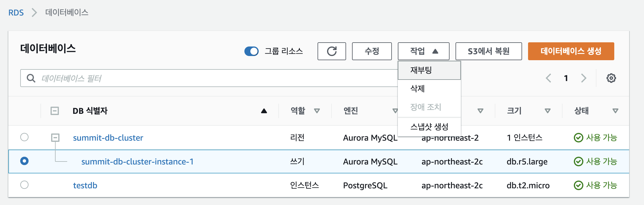Screen dimensions: 644x205
Task: Choose 스냅샷 생성 from the actions menu
Action: point(429,127)
